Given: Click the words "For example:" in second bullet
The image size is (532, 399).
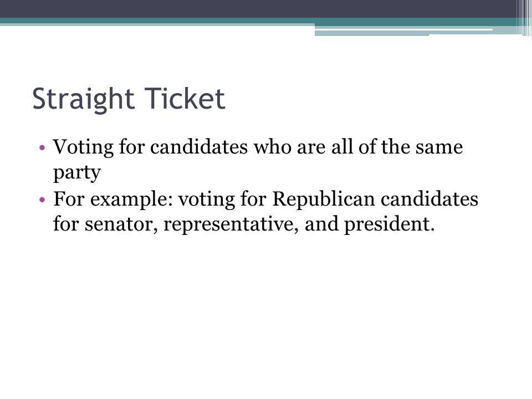Looking at the screenshot, I should coord(113,199).
